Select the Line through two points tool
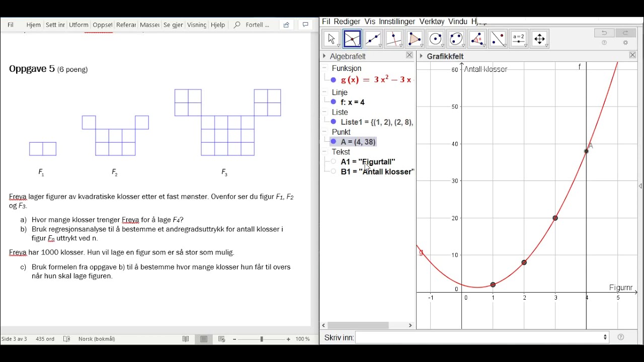 pos(373,39)
